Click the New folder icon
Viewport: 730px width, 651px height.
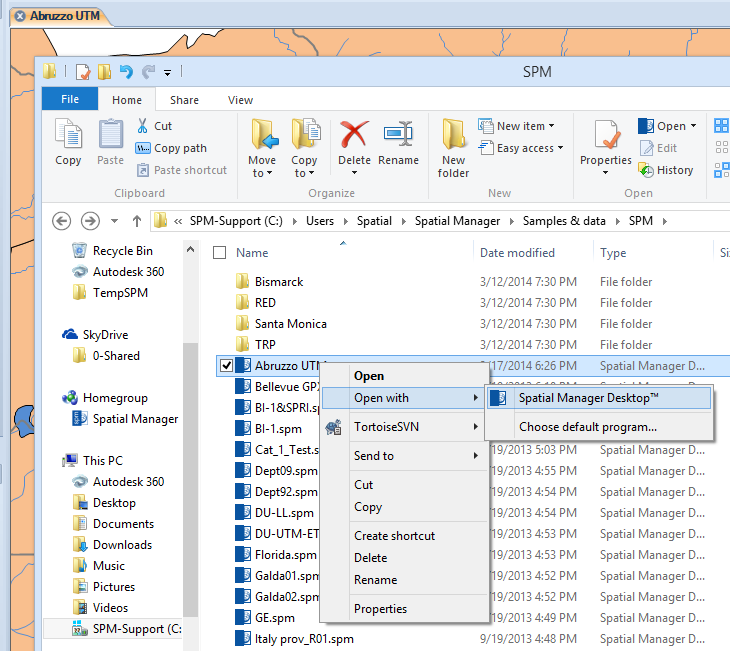[x=453, y=136]
